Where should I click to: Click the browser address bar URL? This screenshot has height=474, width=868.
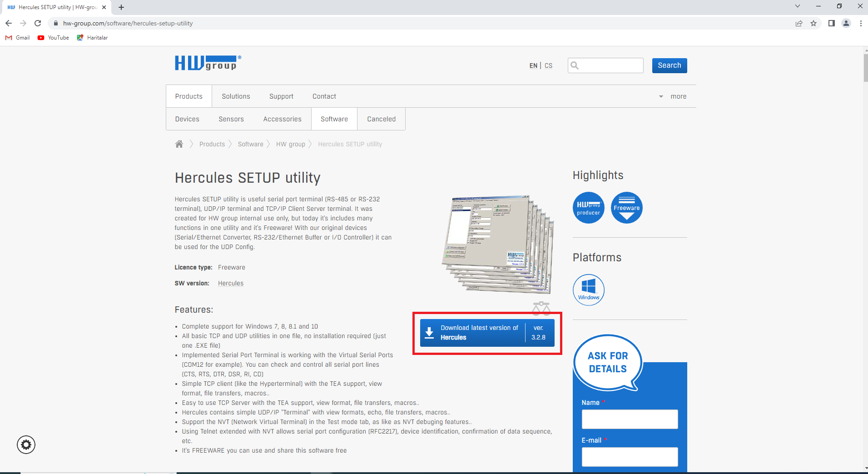[x=128, y=23]
